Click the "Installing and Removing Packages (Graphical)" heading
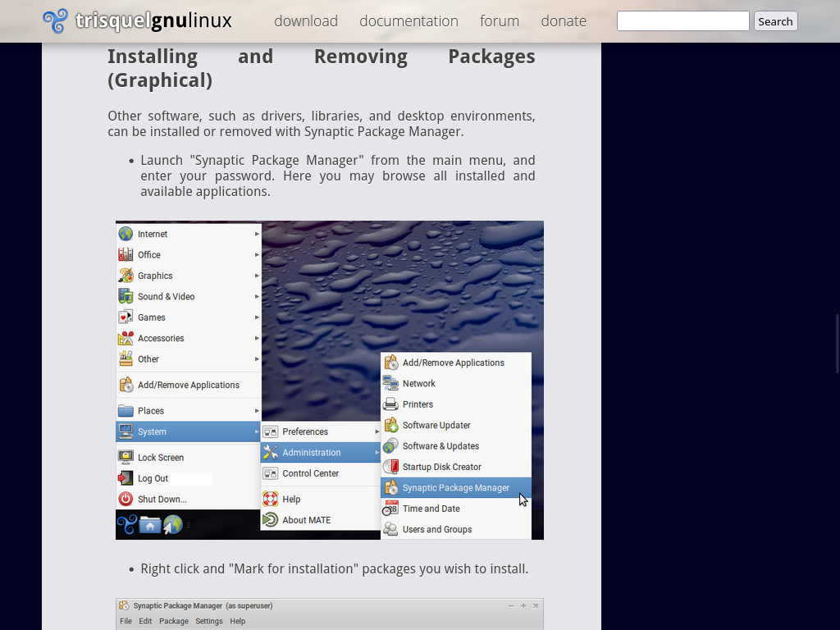Viewport: 840px width, 630px height. (x=322, y=68)
